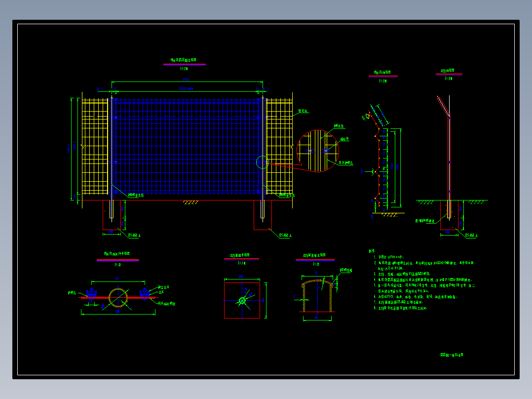Click the red enlarged detail callout circle
Viewport: 532px width, 399px height.
click(x=318, y=151)
